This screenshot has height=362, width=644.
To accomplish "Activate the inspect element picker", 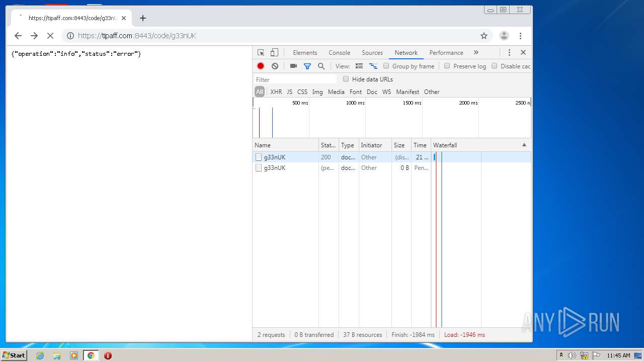I will (x=261, y=52).
